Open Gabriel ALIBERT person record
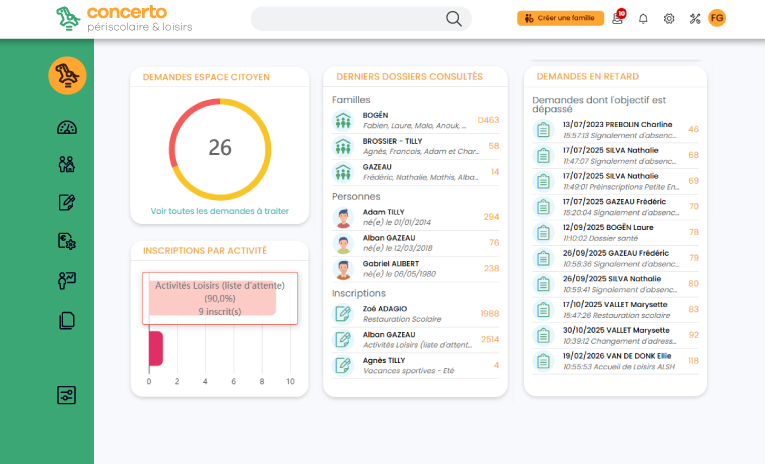The image size is (765, 464). click(415, 269)
